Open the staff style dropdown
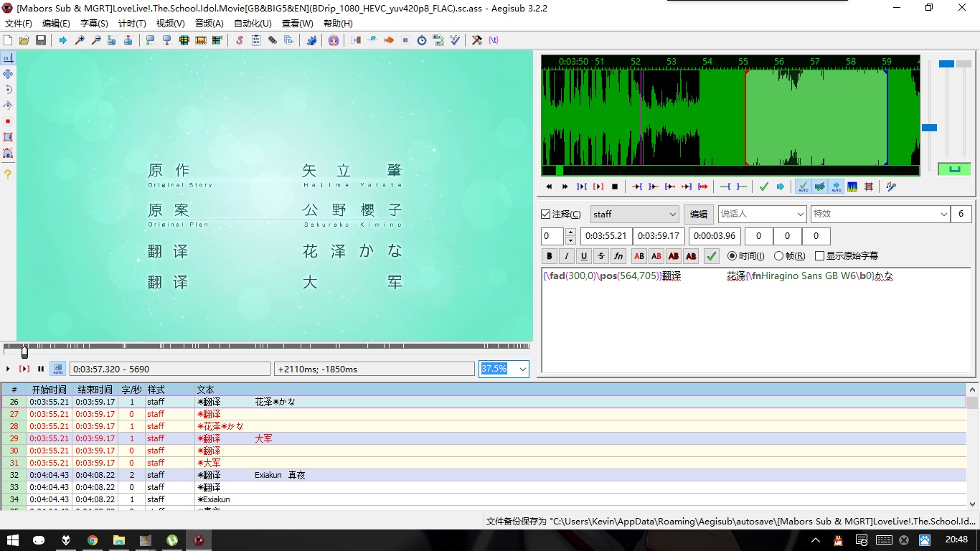980x551 pixels. point(635,214)
